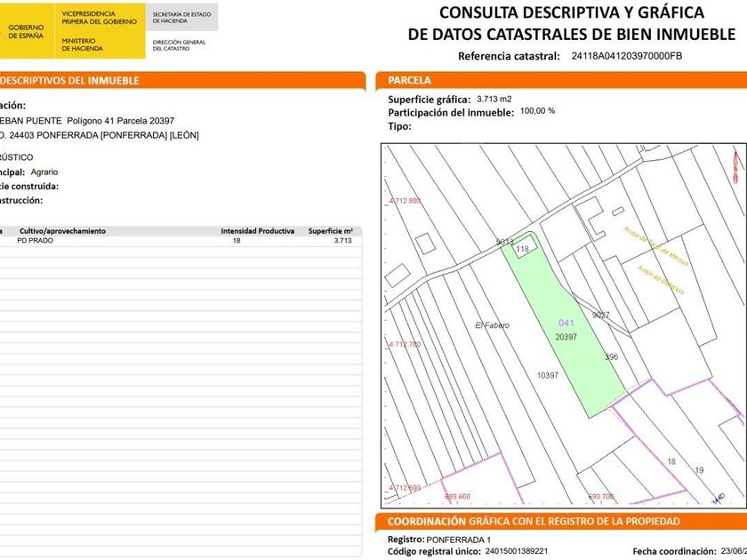This screenshot has height=560, width=747.
Task: Click the north arrow on the map
Action: (735, 164)
